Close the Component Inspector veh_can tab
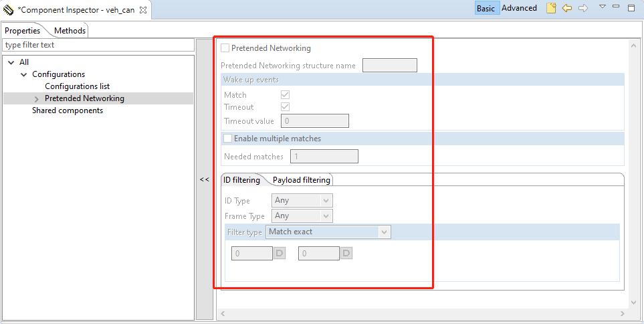This screenshot has width=644, height=324. pyautogui.click(x=143, y=10)
